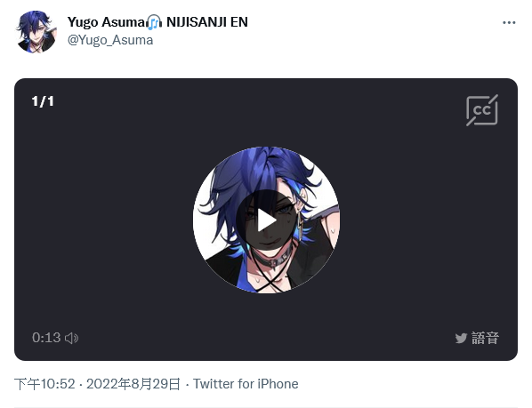
Task: Open Yugo Asuma's small profile avatar
Action: click(x=36, y=31)
